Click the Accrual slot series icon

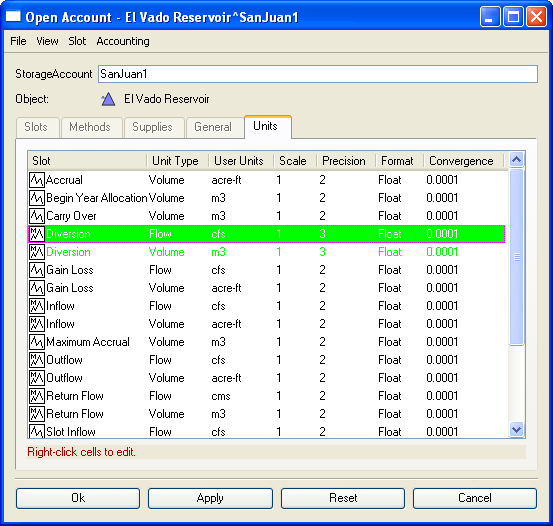pos(37,180)
